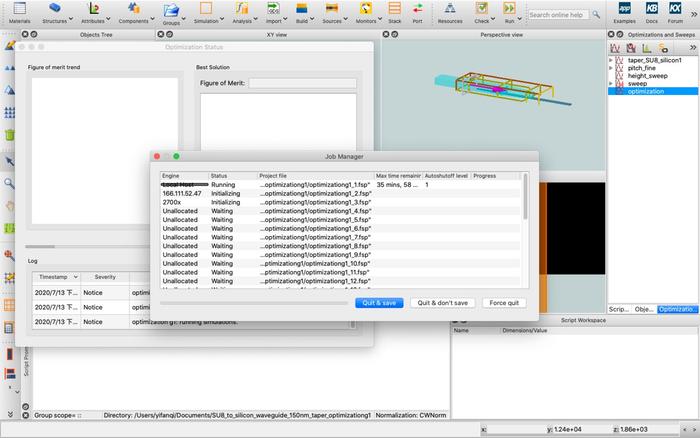Open the Timestamp column dropdown in Log
Image resolution: width=700 pixels, height=438 pixels.
coord(75,277)
